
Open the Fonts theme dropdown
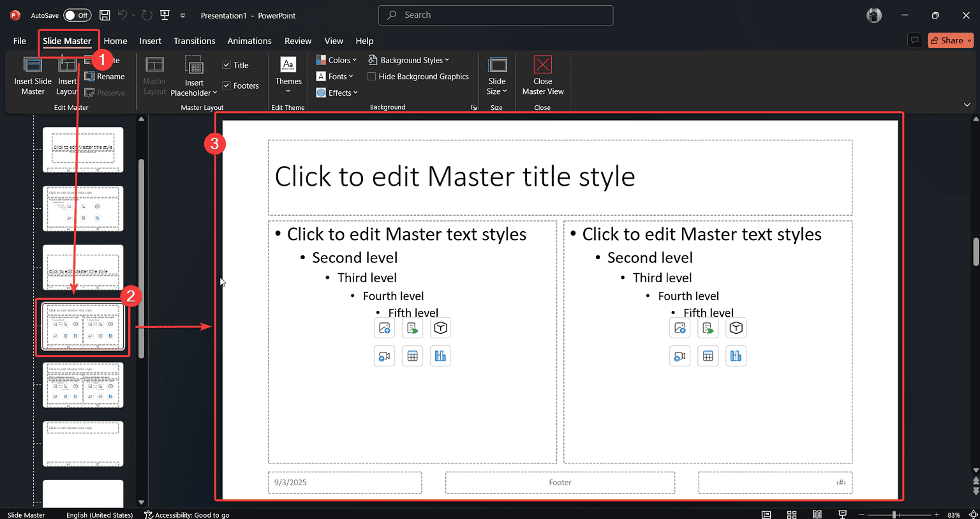tap(336, 76)
